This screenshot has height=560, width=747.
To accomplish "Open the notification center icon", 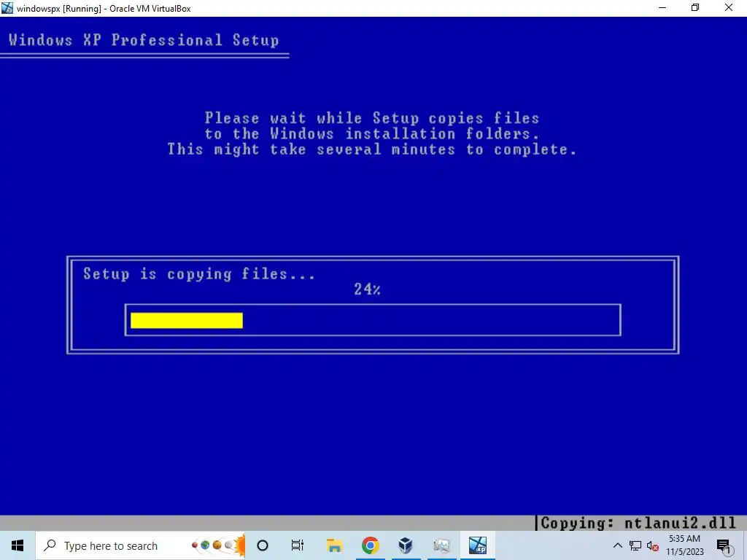I will 724,546.
